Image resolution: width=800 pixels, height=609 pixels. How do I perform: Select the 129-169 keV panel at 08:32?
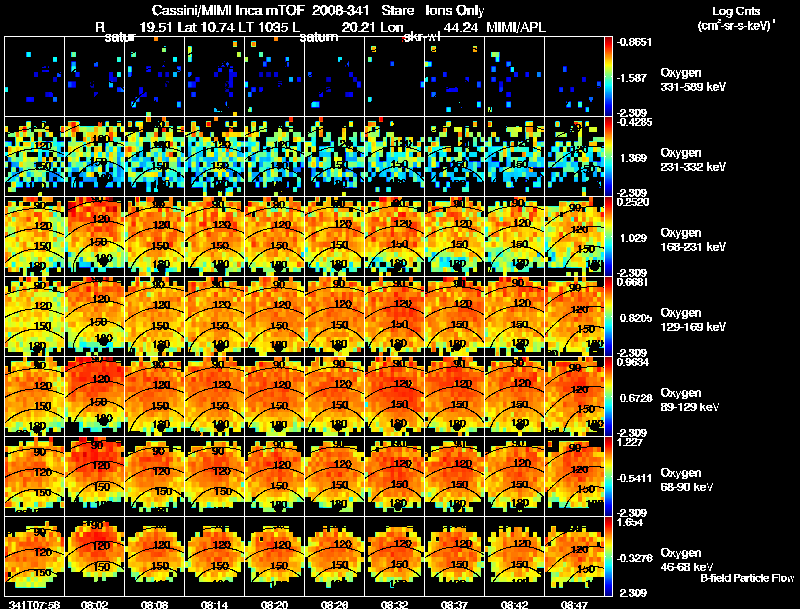pos(394,316)
